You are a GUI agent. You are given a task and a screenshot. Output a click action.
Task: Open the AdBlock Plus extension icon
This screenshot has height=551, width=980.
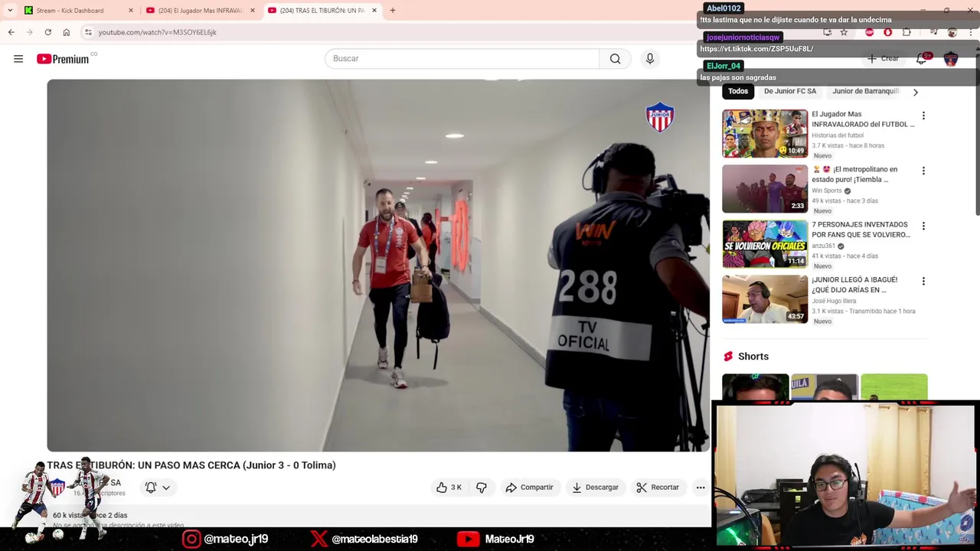coord(870,32)
